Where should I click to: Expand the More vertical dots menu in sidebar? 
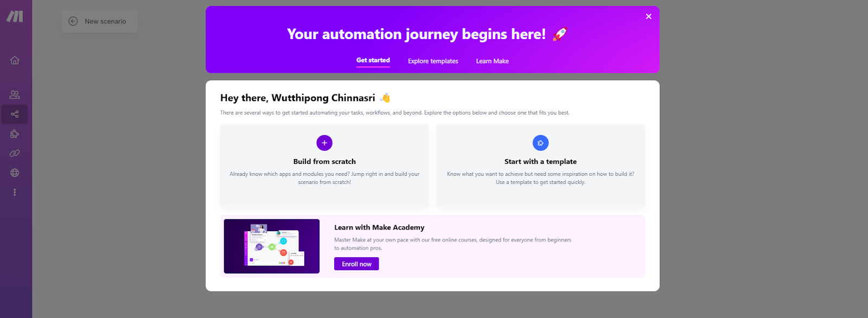click(15, 192)
